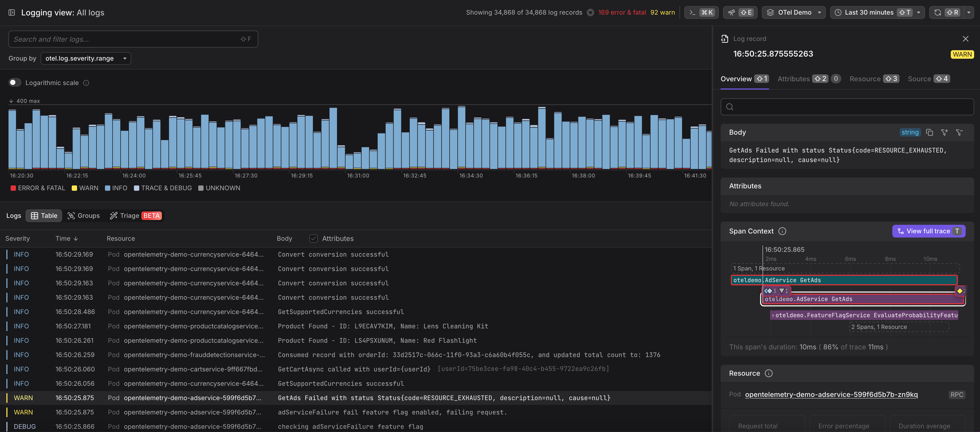Uncheck the Attributes column checkbox
980x432 pixels.
313,238
